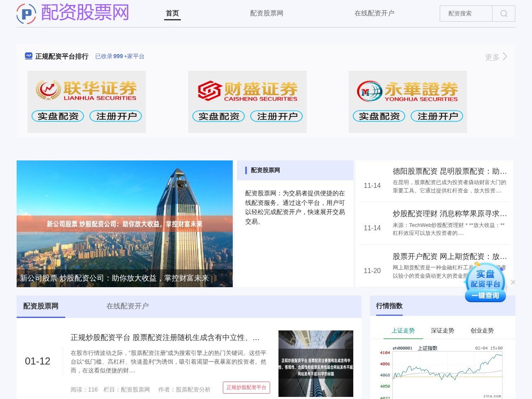Click 实盘配资 under 联华证券
The image size is (532, 399).
point(58,116)
